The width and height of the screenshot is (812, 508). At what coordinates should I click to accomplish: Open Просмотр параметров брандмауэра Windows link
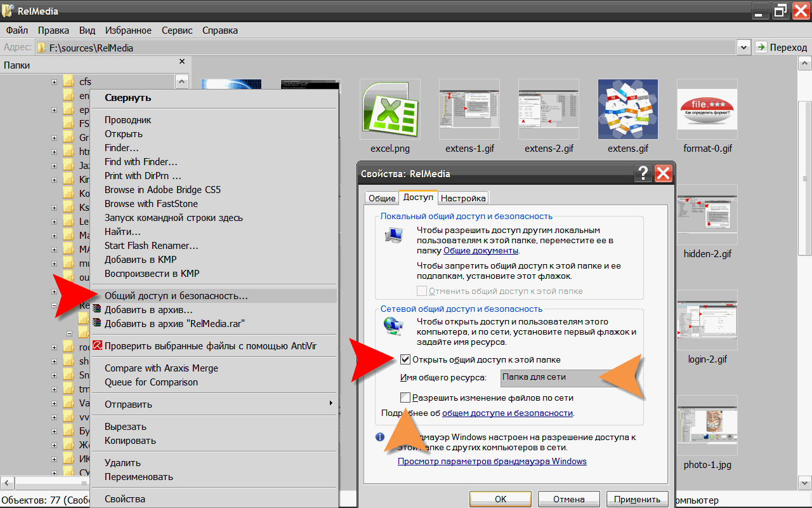tap(492, 461)
